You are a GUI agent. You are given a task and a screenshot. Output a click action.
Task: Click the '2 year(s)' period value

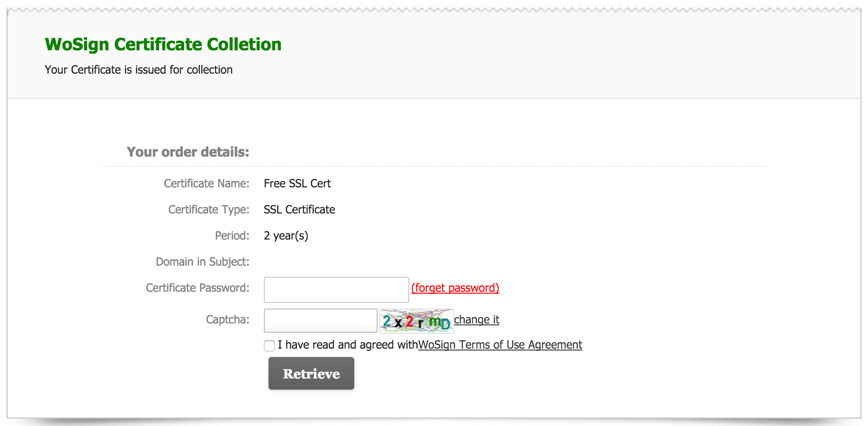pyautogui.click(x=286, y=236)
